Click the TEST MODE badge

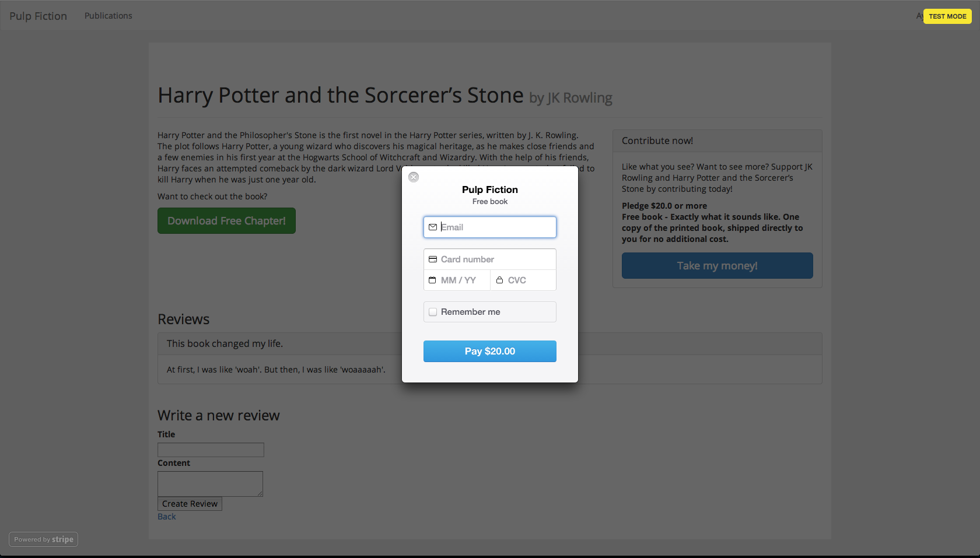947,16
